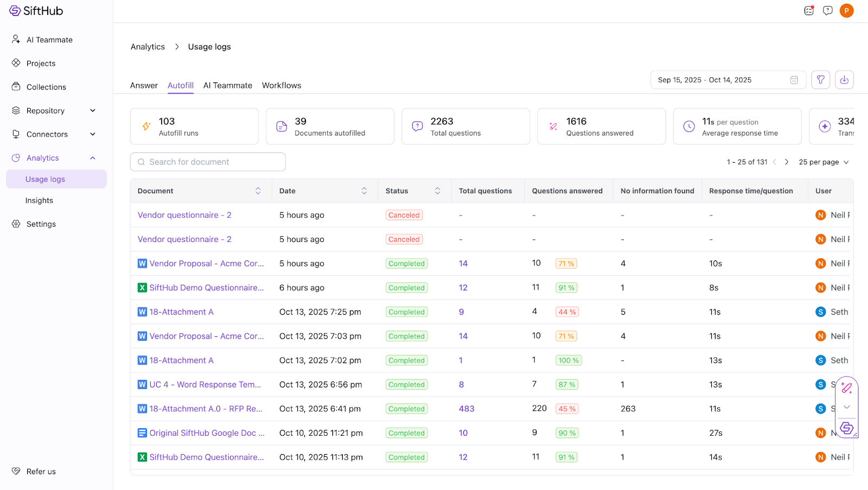Click the filter funnel icon
The image size is (868, 490).
point(820,80)
